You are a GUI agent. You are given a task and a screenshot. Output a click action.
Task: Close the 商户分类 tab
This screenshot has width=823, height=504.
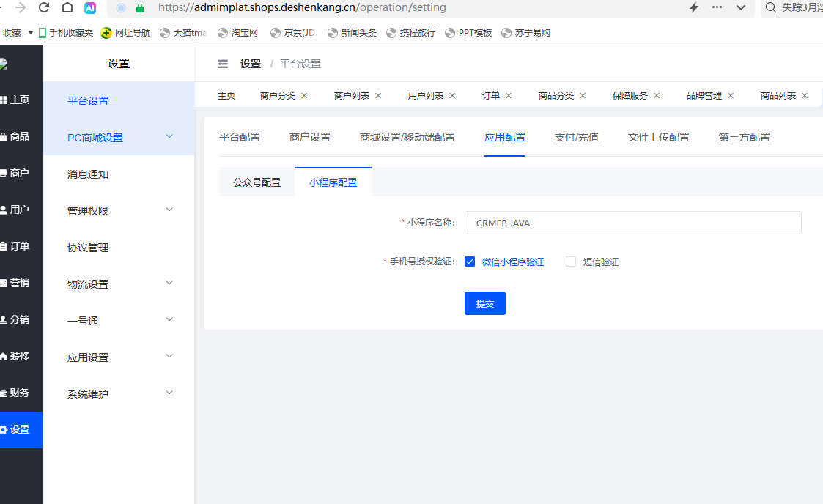(304, 95)
